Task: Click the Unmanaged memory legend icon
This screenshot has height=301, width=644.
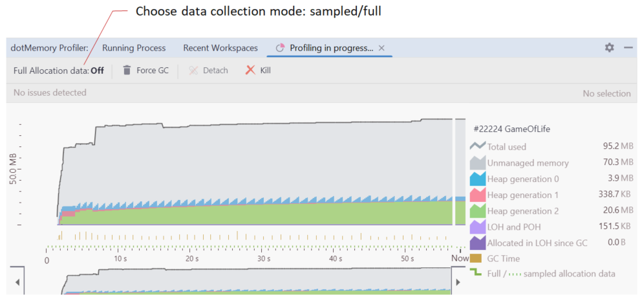Action: coord(478,162)
